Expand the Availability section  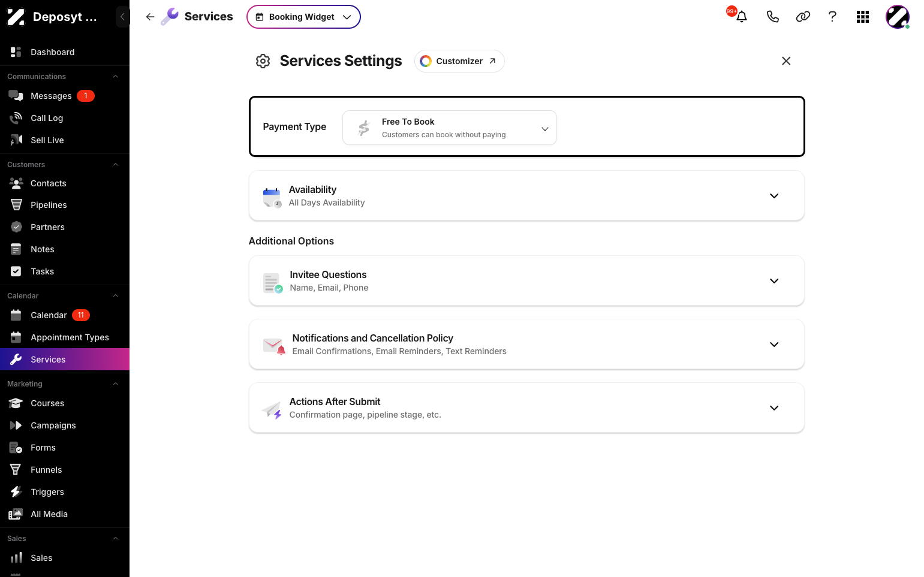point(526,196)
